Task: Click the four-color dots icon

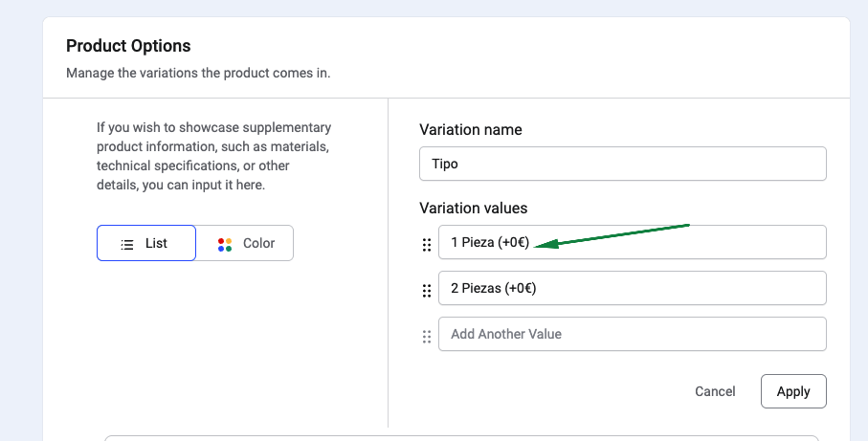Action: pos(225,244)
